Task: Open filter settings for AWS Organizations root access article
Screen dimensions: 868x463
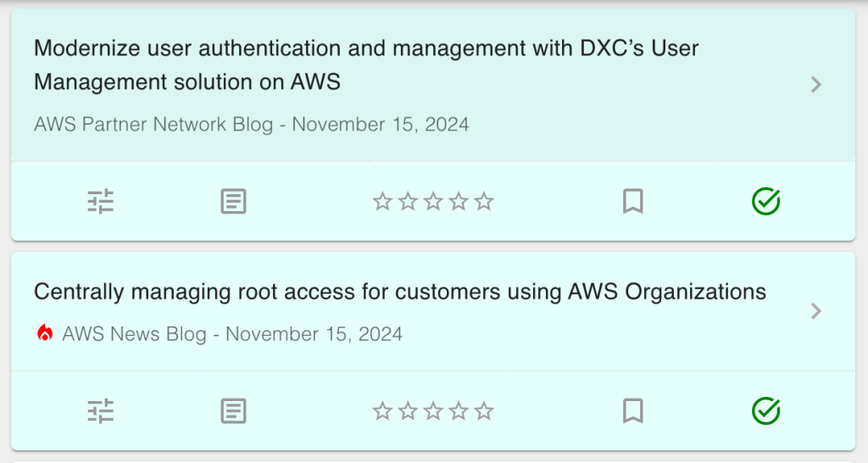Action: click(101, 411)
